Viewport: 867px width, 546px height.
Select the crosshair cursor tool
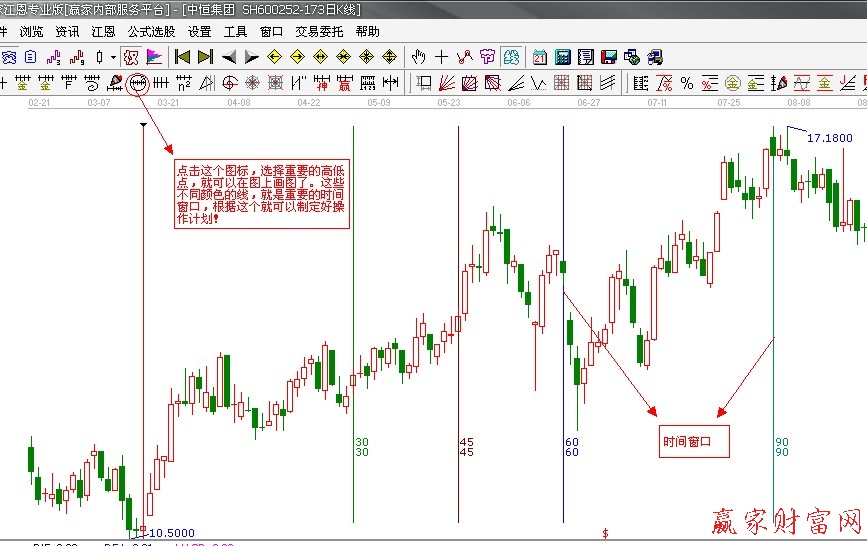tap(442, 56)
